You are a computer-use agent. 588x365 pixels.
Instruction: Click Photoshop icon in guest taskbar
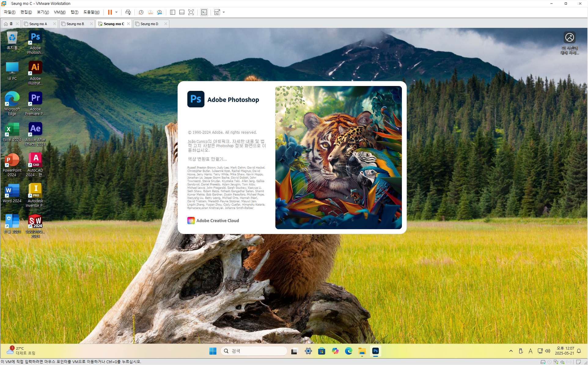point(376,351)
